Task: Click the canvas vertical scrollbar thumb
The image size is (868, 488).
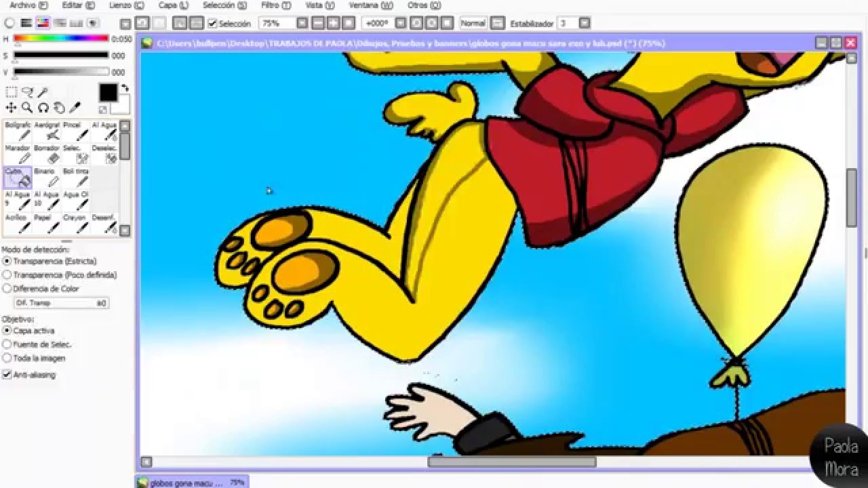Action: tap(852, 197)
